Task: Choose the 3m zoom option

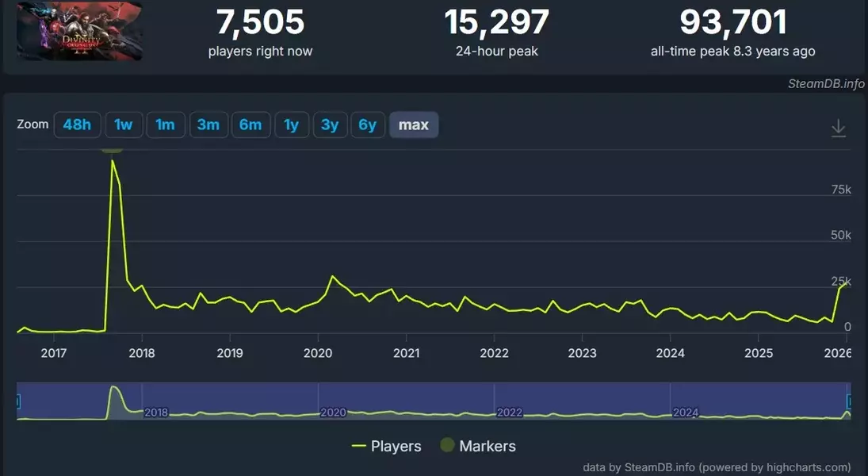Action: (208, 125)
